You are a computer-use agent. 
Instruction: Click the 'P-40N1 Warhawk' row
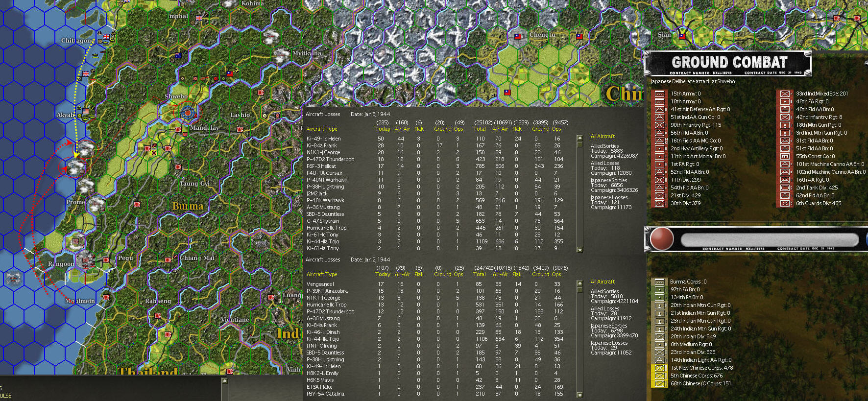tap(435, 180)
